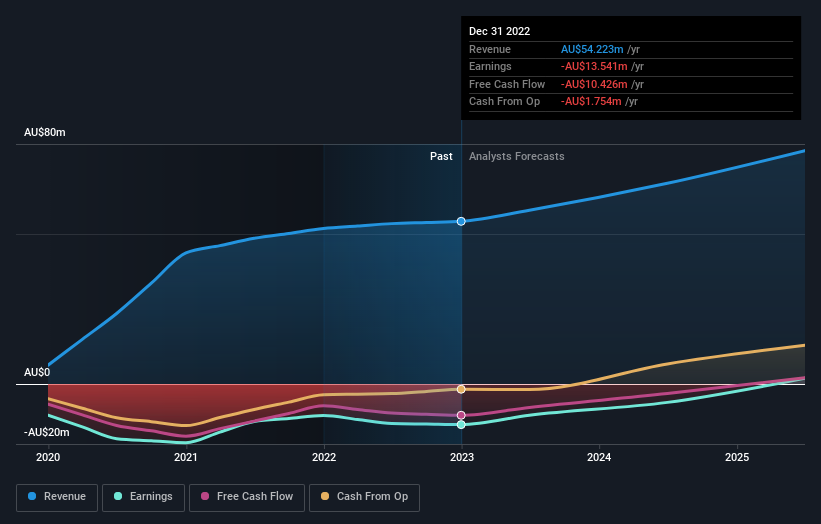Click the 2022 x-axis label
The height and width of the screenshot is (524, 821).
click(324, 457)
